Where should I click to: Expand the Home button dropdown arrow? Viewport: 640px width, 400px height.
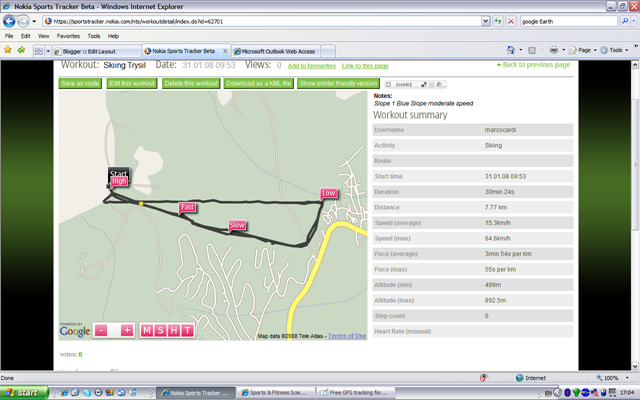point(520,50)
